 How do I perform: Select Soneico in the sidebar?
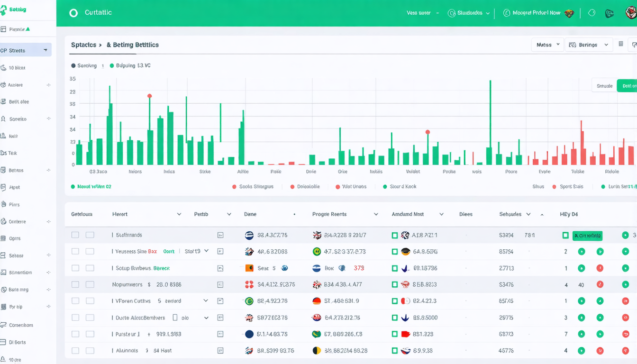18,119
